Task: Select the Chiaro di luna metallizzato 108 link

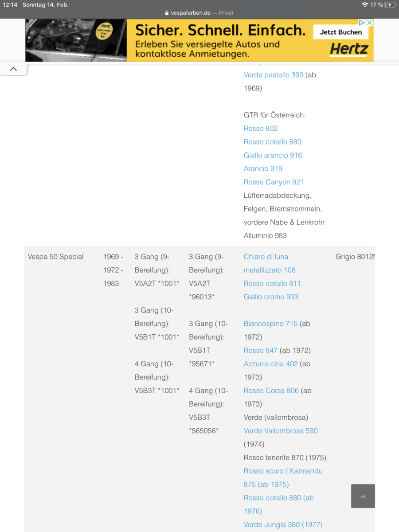Action: pyautogui.click(x=266, y=257)
